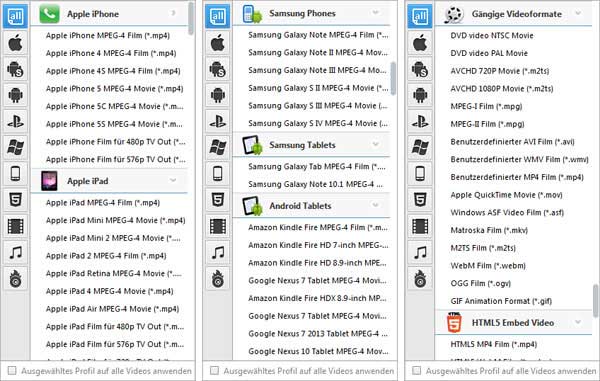Select the HTML5 shield category in the Apple iPhone panel
Image resolution: width=600 pixels, height=381 pixels.
(x=15, y=199)
